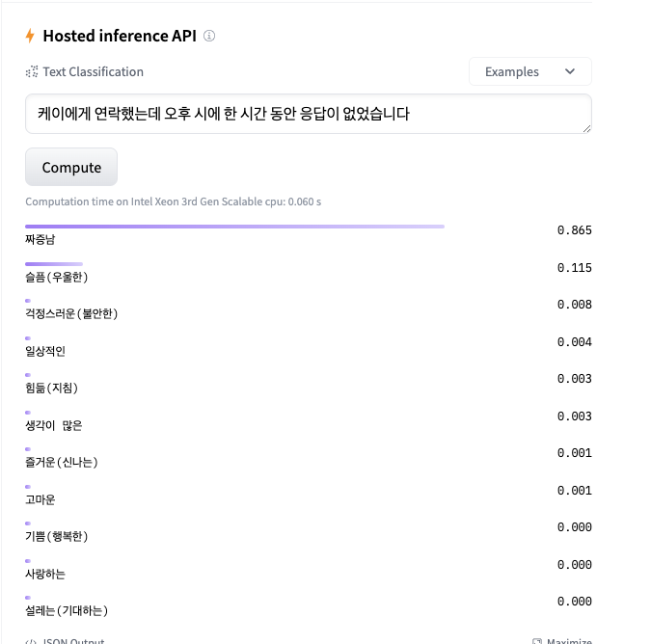Open the Examples dropdown
651x644 pixels.
pos(530,71)
